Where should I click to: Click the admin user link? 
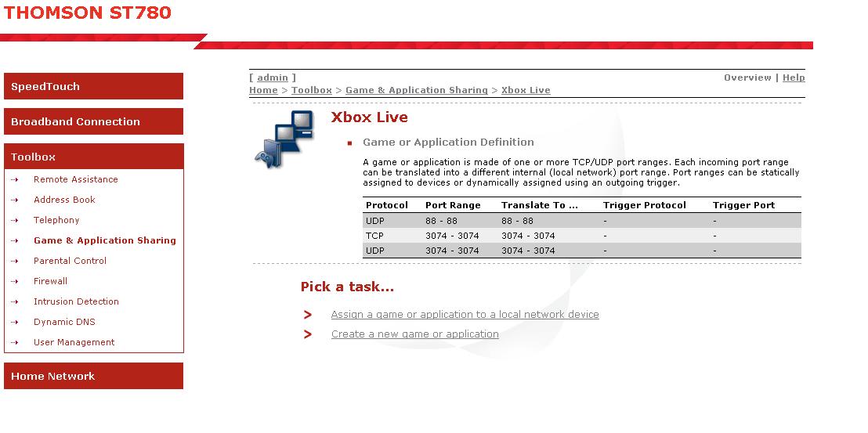point(273,78)
